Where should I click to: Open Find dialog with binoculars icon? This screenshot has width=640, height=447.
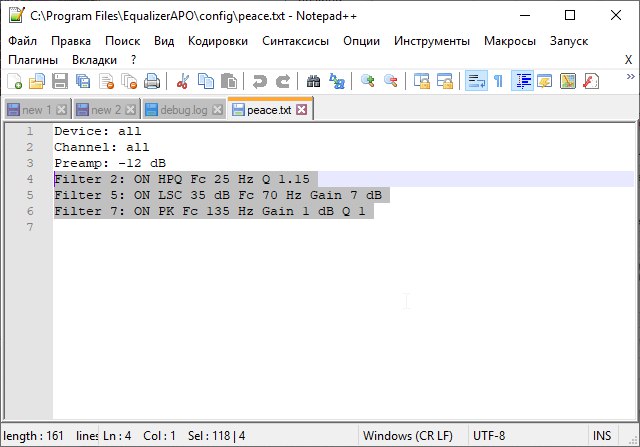pyautogui.click(x=313, y=81)
